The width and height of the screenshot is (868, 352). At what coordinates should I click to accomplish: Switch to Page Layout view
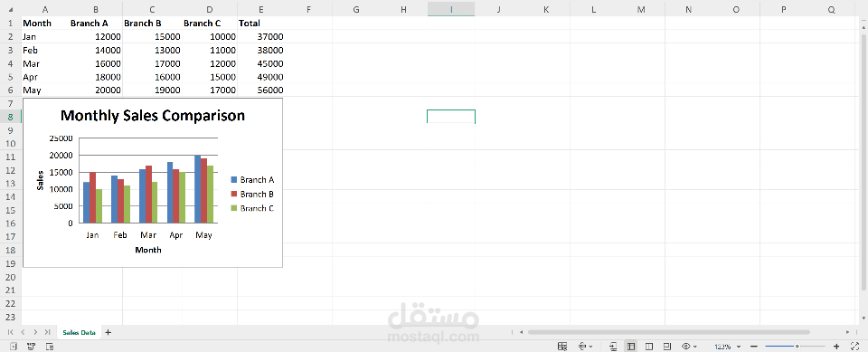coord(667,347)
